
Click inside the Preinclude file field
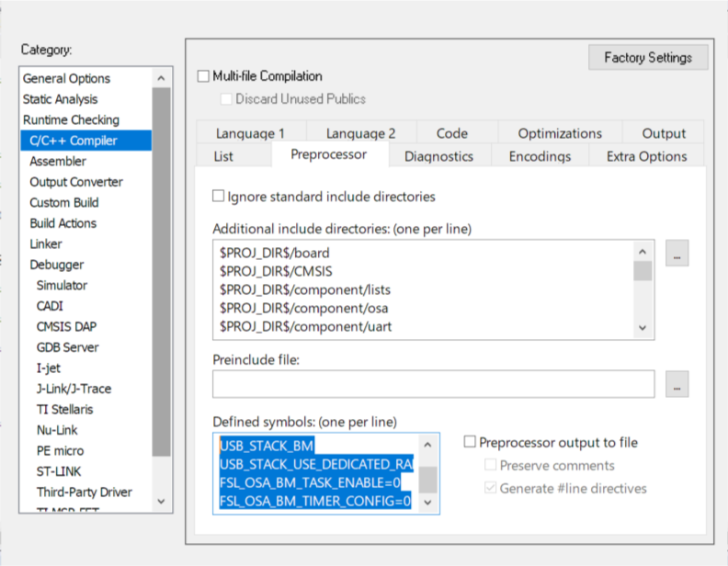(433, 384)
